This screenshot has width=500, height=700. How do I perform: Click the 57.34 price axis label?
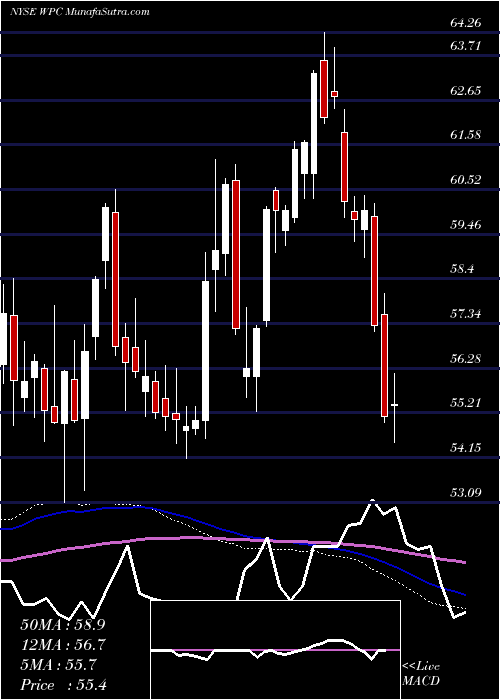[x=466, y=313]
